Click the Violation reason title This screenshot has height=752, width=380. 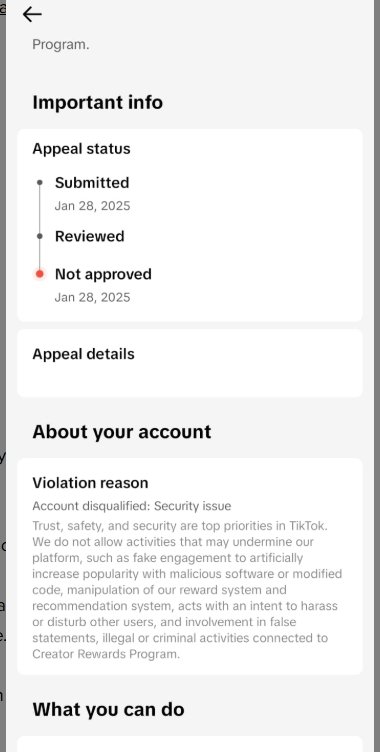90,483
